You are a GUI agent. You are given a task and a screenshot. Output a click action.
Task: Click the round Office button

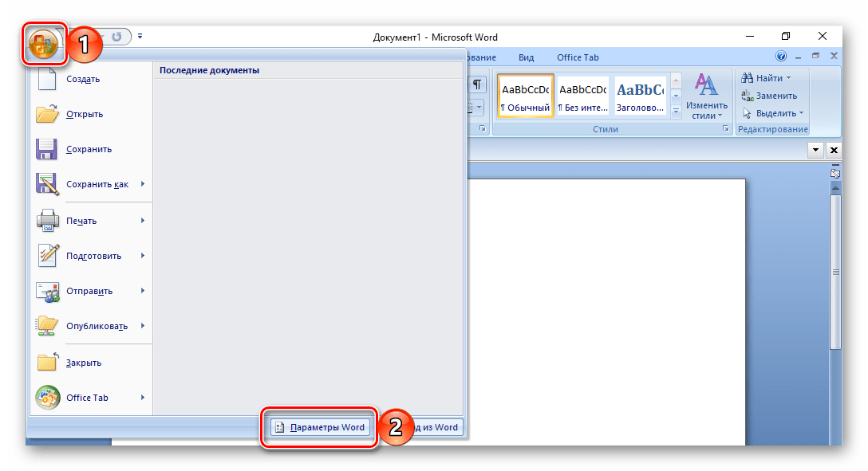point(43,44)
